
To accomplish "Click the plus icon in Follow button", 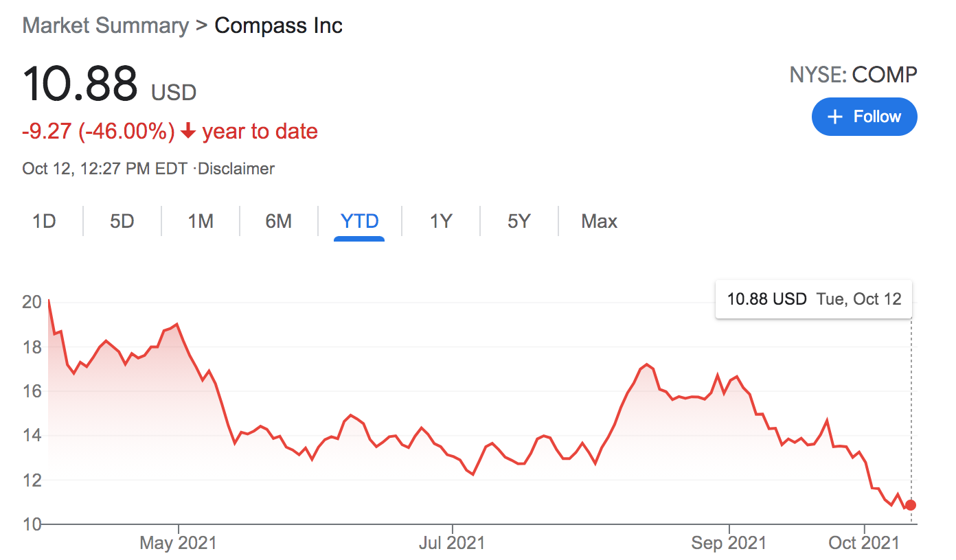I will (x=834, y=117).
